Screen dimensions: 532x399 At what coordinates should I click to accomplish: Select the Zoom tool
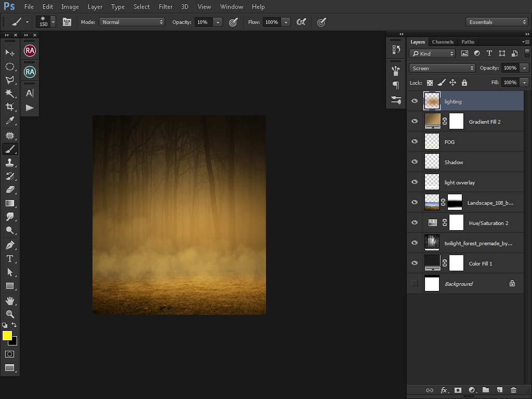pyautogui.click(x=9, y=314)
